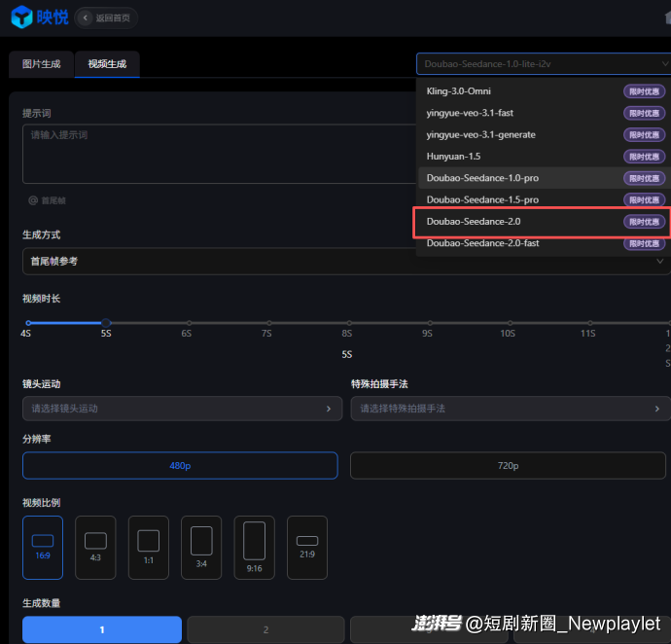Viewport: 671px width, 644px height.
Task: Choose the 1:1 square ratio icon
Action: pyautogui.click(x=148, y=540)
